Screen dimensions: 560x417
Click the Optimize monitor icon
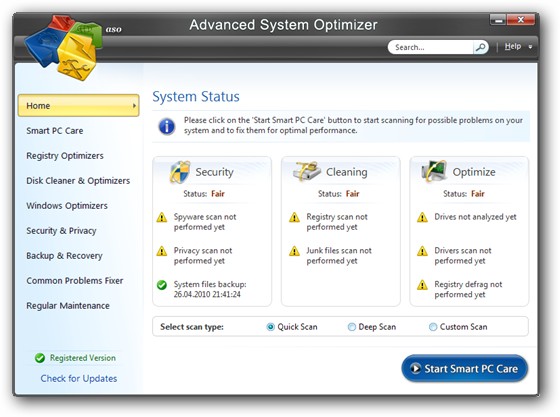434,171
